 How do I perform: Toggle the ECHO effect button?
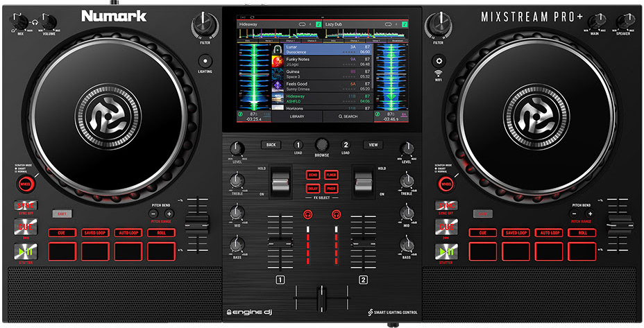[313, 175]
